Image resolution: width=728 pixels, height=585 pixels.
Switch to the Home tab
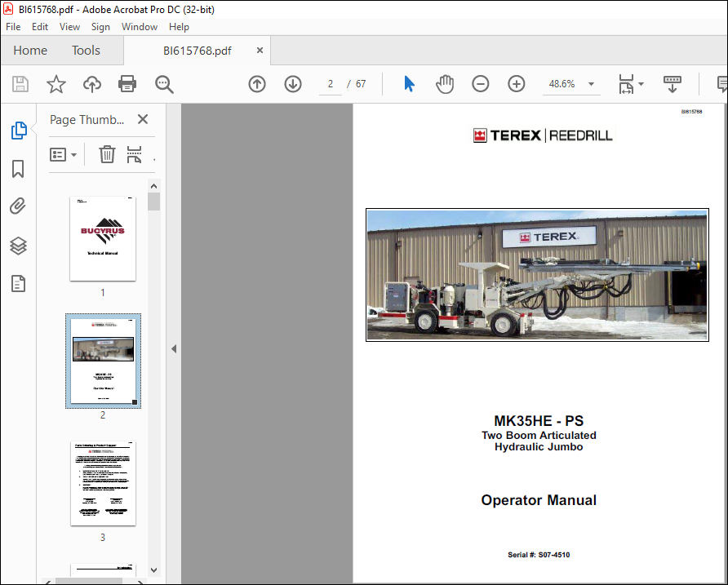pos(30,50)
